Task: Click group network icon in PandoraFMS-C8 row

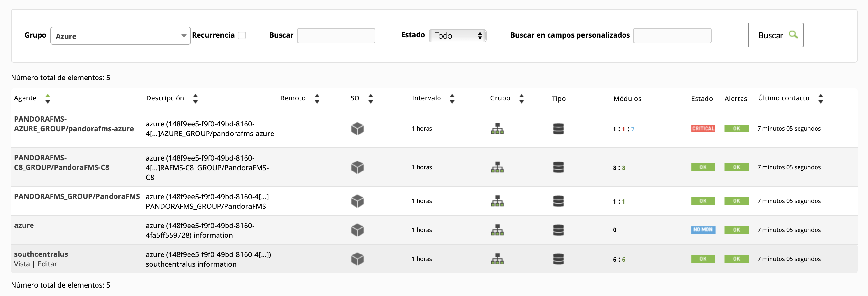Action: point(497,167)
